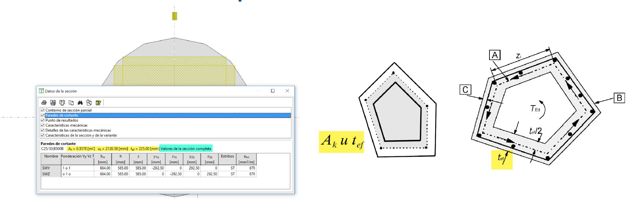Select the SWZ row in the table
The height and width of the screenshot is (211, 644).
click(46, 174)
